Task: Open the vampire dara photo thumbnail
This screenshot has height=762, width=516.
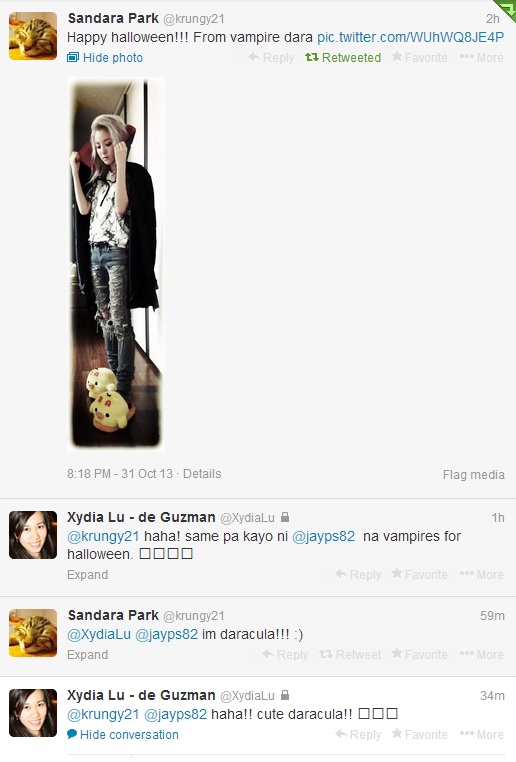Action: pyautogui.click(x=116, y=264)
